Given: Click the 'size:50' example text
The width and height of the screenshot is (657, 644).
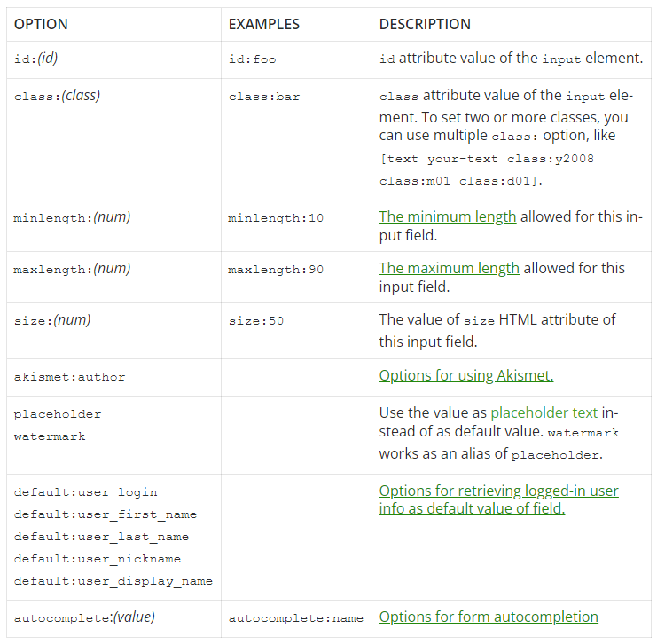Looking at the screenshot, I should pyautogui.click(x=256, y=321).
